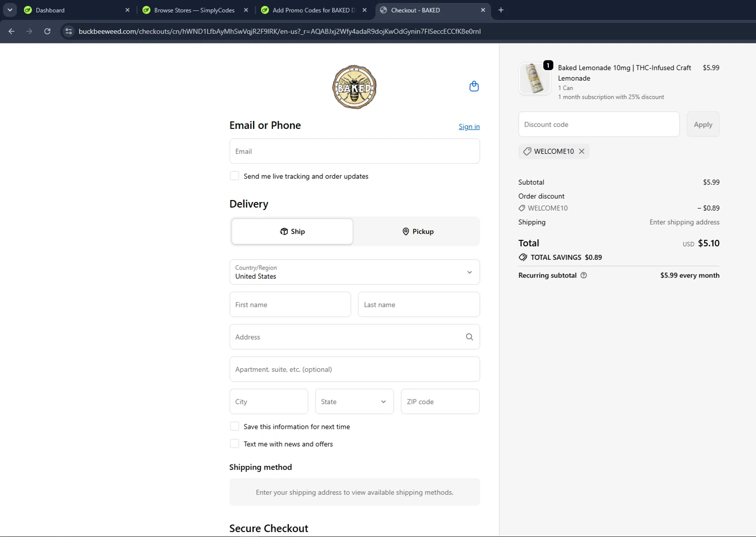Screen dimensions: 756x537
Task: Click the Address field
Action: point(354,337)
